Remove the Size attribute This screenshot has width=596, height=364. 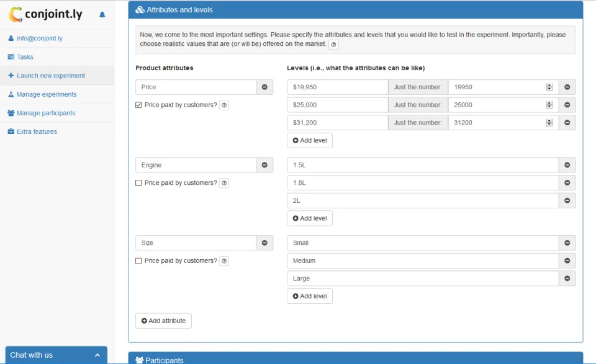[264, 243]
